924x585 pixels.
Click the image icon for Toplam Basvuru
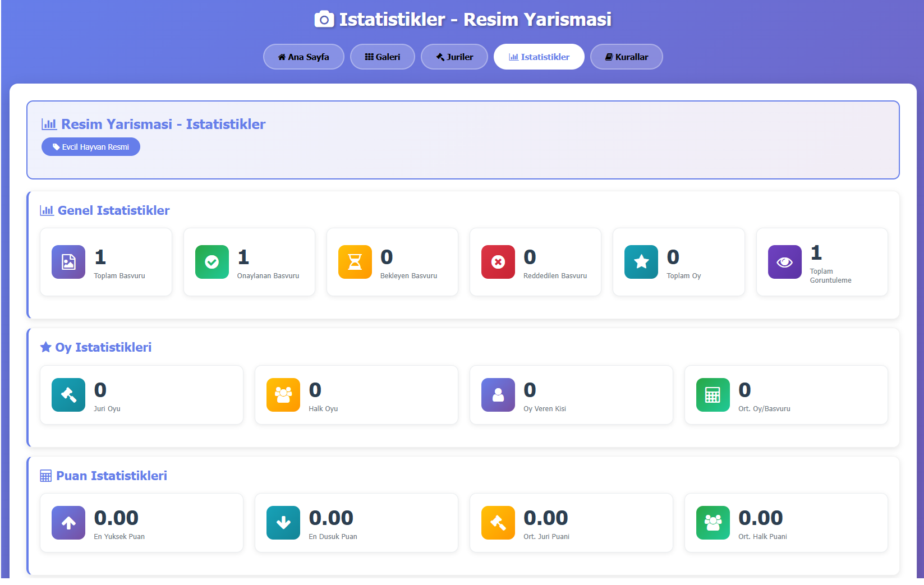point(68,262)
